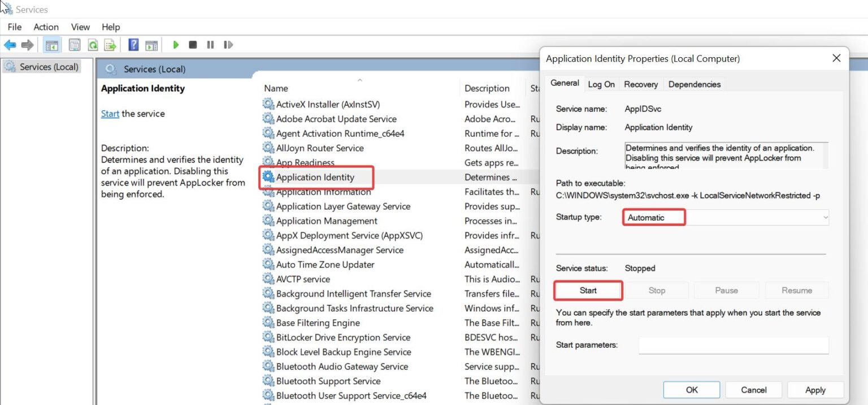Switch to the Dependencies tab
This screenshot has height=405, width=868.
click(x=694, y=84)
